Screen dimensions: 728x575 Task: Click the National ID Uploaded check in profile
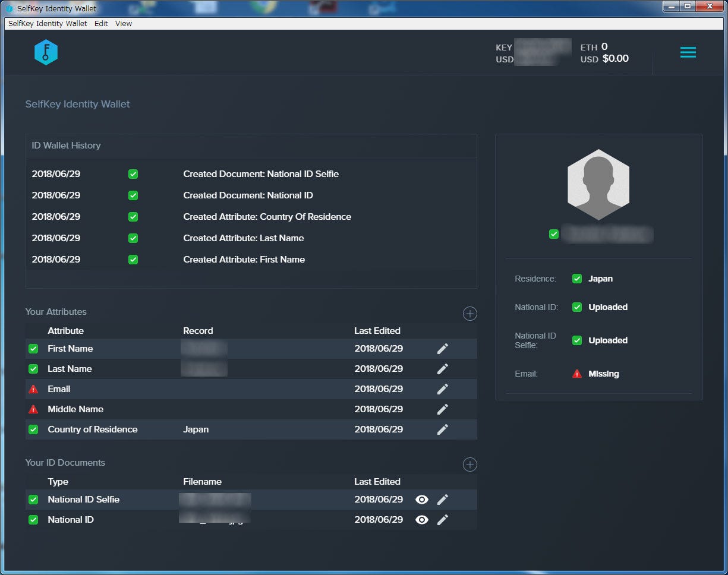(576, 307)
